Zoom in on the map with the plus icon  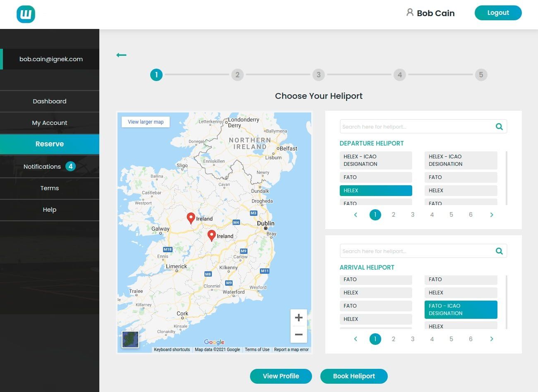tap(299, 318)
